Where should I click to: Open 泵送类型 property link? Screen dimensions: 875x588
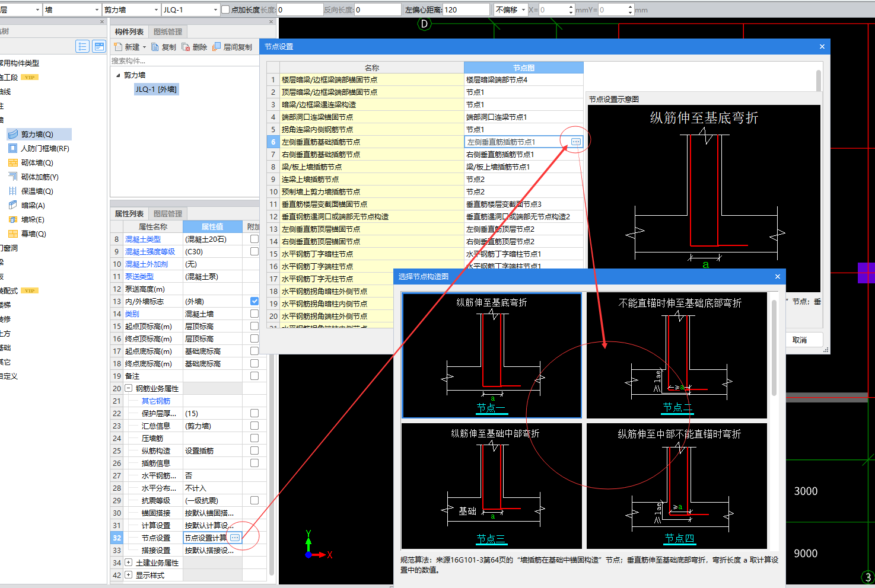pyautogui.click(x=139, y=277)
